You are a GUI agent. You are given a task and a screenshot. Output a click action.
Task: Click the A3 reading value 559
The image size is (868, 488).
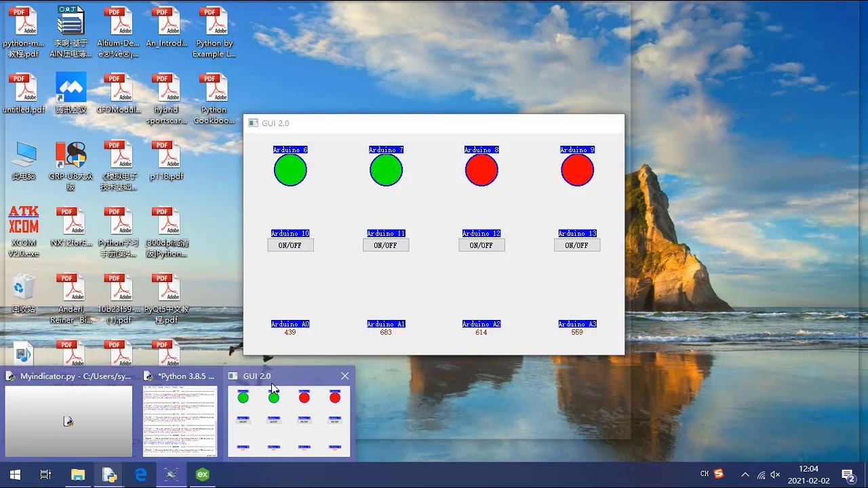(x=577, y=333)
